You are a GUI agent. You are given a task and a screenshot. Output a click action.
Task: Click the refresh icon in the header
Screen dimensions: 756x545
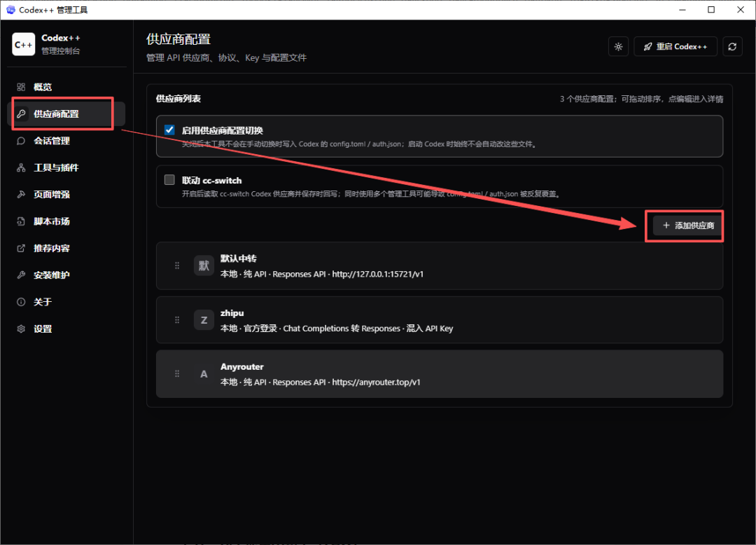(732, 47)
